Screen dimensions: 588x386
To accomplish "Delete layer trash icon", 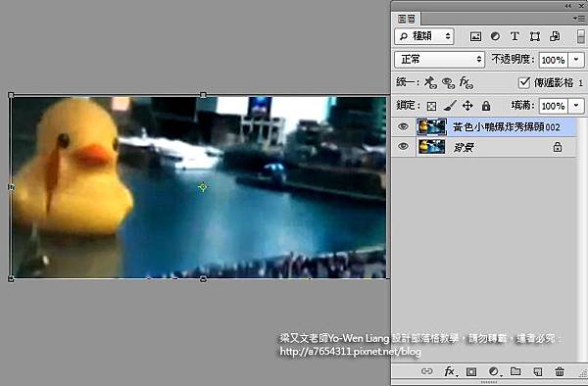I will click(560, 371).
